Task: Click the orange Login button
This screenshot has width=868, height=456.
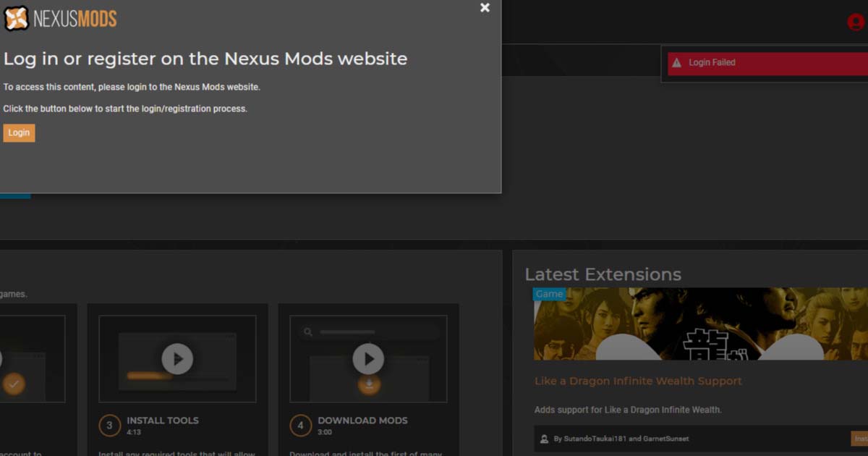Action: [19, 132]
